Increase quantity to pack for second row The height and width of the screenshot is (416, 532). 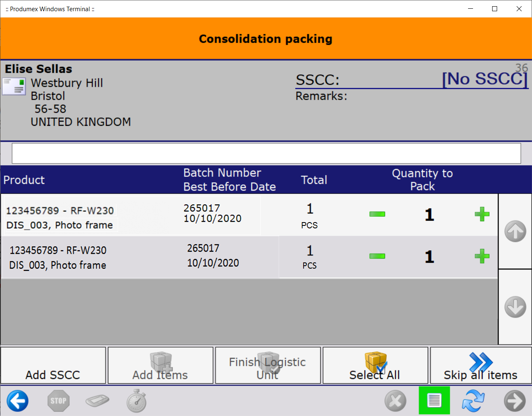(x=482, y=256)
